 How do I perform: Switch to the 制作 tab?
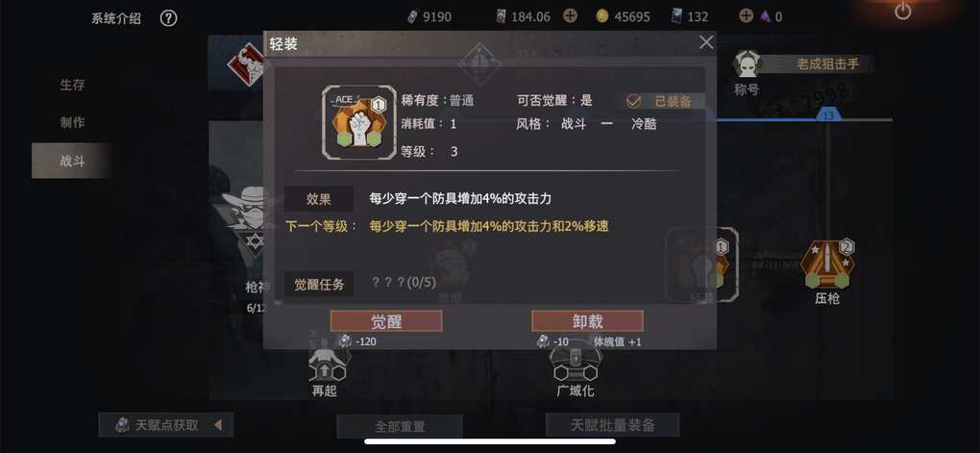(x=72, y=123)
